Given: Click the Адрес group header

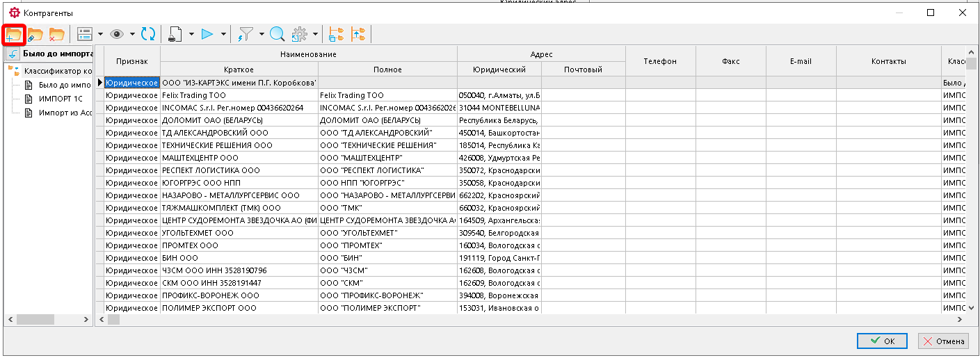Looking at the screenshot, I should [x=541, y=54].
